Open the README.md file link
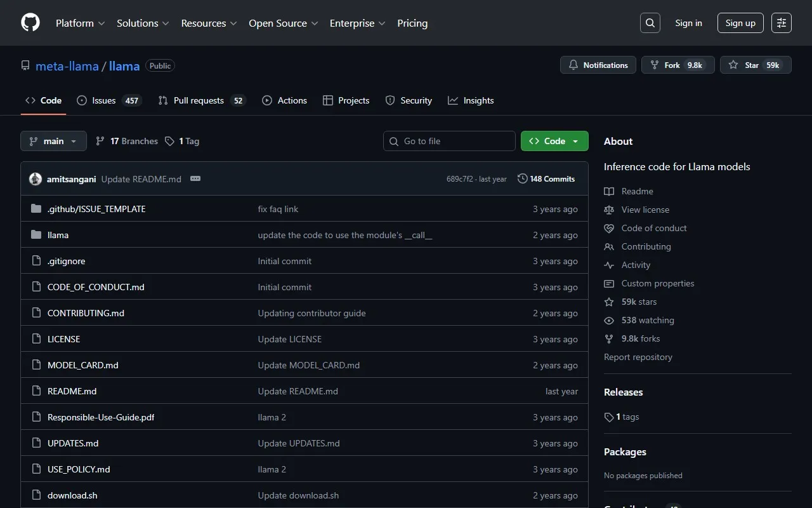The image size is (812, 508). click(72, 391)
